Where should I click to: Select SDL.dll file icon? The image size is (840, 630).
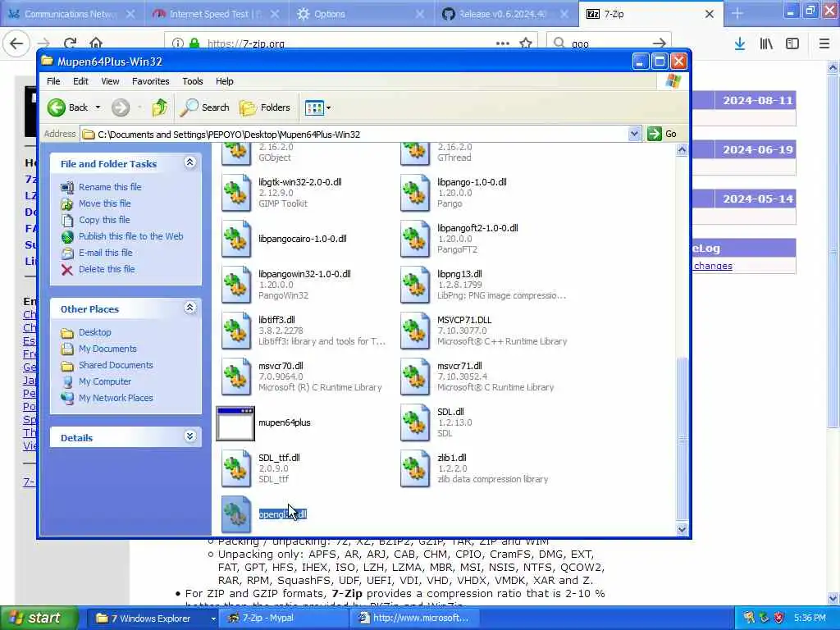point(414,423)
